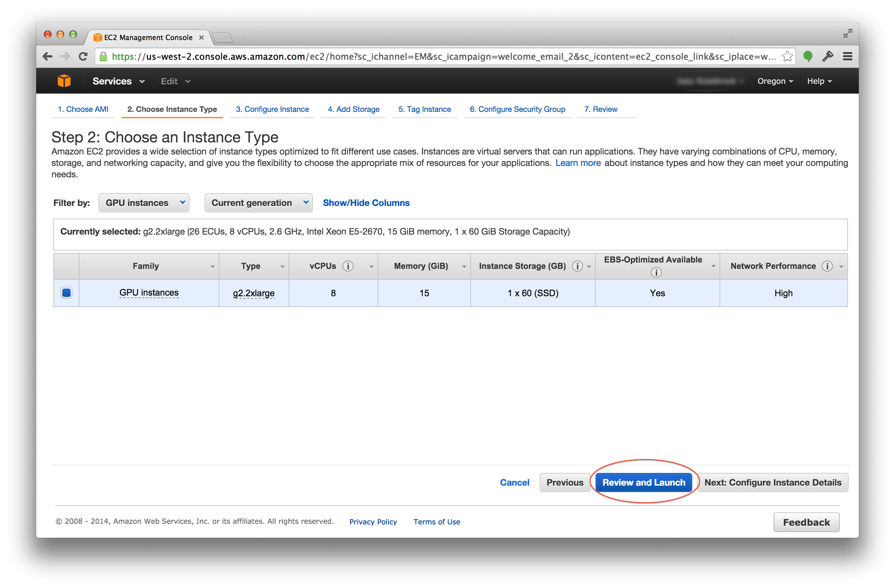Image resolution: width=895 pixels, height=588 pixels.
Task: Go to 7. Review step
Action: (x=601, y=109)
